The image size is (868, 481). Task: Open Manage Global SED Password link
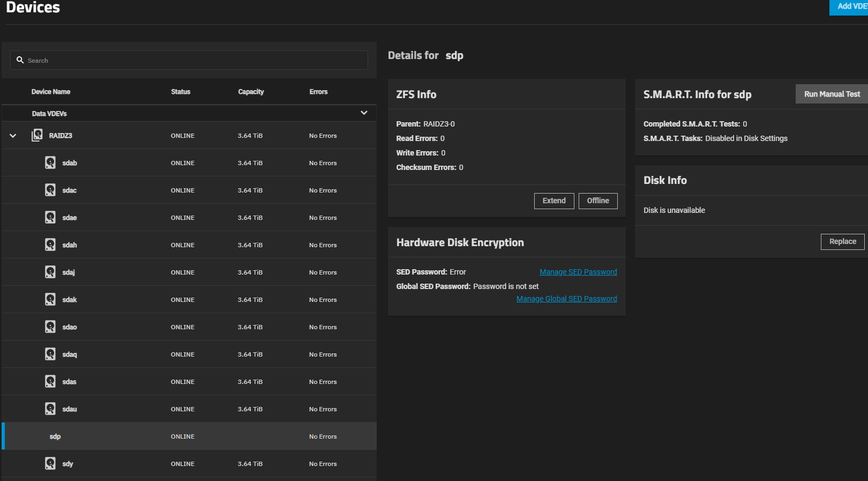(x=566, y=299)
